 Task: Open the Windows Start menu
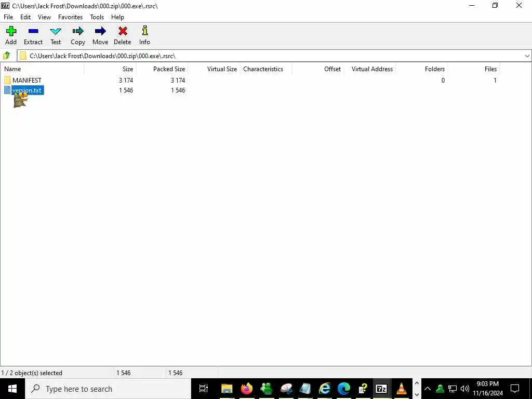point(12,389)
